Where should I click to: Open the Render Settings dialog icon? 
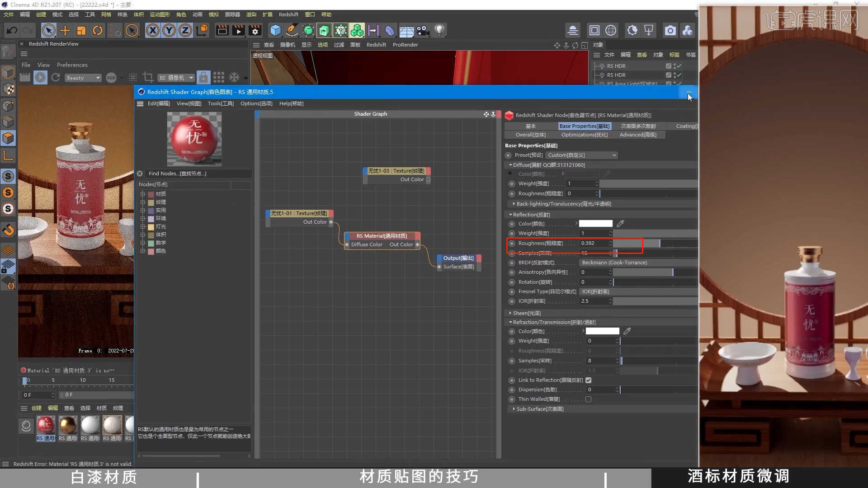click(255, 30)
